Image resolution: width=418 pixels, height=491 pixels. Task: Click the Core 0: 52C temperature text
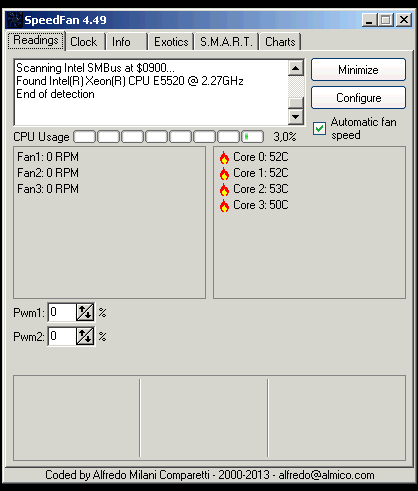click(261, 157)
